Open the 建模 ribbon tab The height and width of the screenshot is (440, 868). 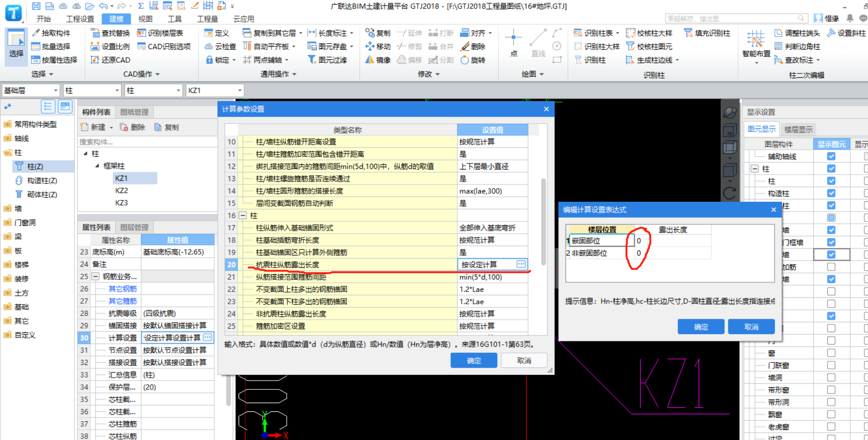pos(116,19)
